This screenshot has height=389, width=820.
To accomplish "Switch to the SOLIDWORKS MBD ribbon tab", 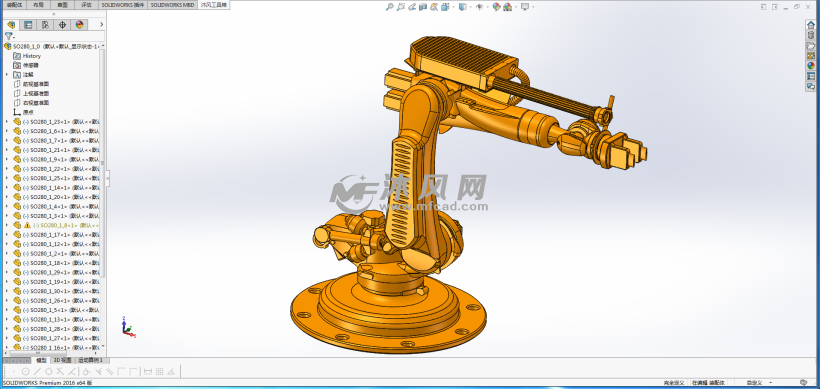I will (x=172, y=5).
